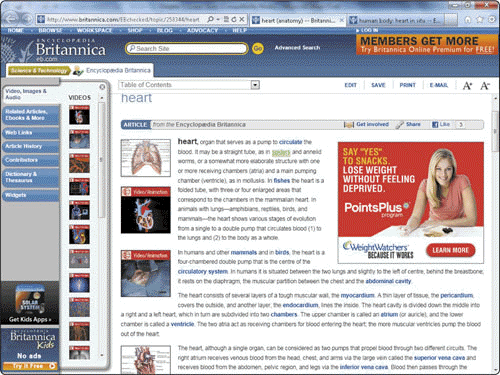Follow the abdominal cavity link
Viewport: 500px width, 375px height.
tap(388, 281)
